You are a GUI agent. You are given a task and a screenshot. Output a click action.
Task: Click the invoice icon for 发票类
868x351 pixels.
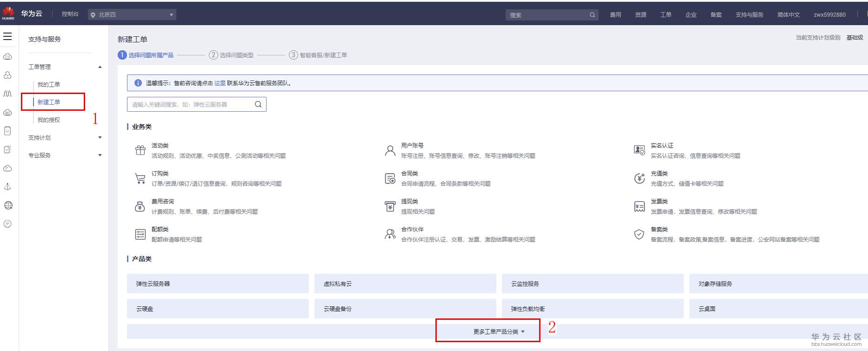[x=640, y=206]
